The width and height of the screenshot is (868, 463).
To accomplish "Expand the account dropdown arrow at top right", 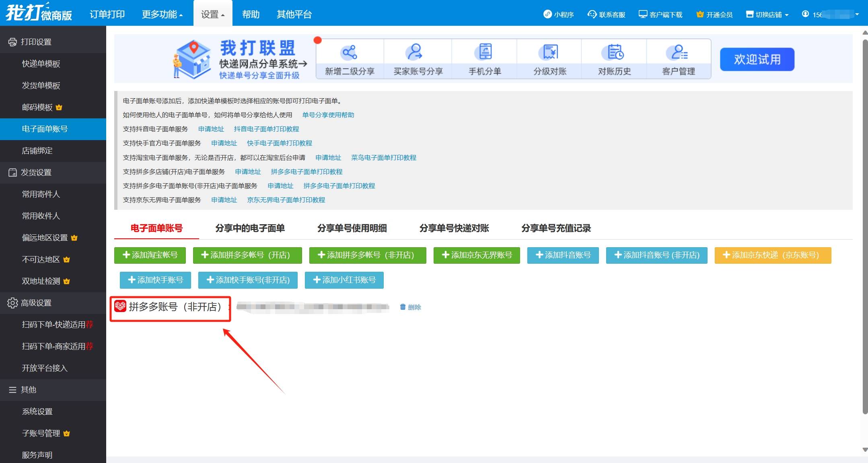I will coord(857,14).
